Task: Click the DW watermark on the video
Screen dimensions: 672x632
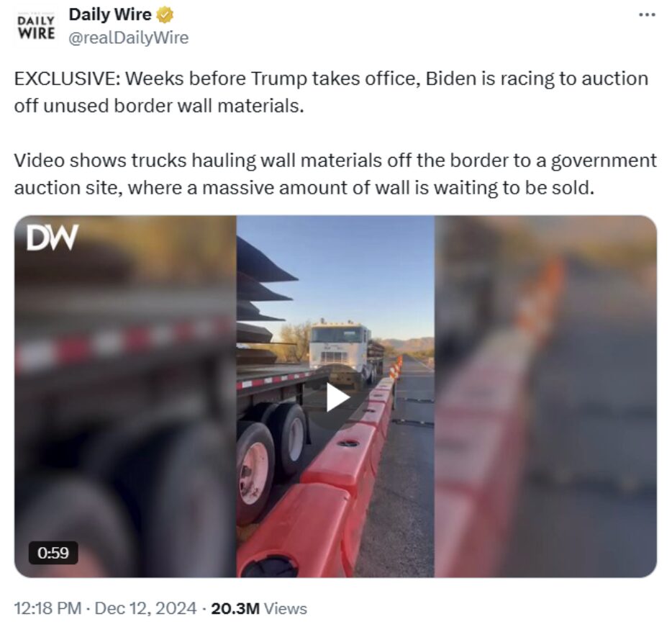Action: [x=52, y=237]
